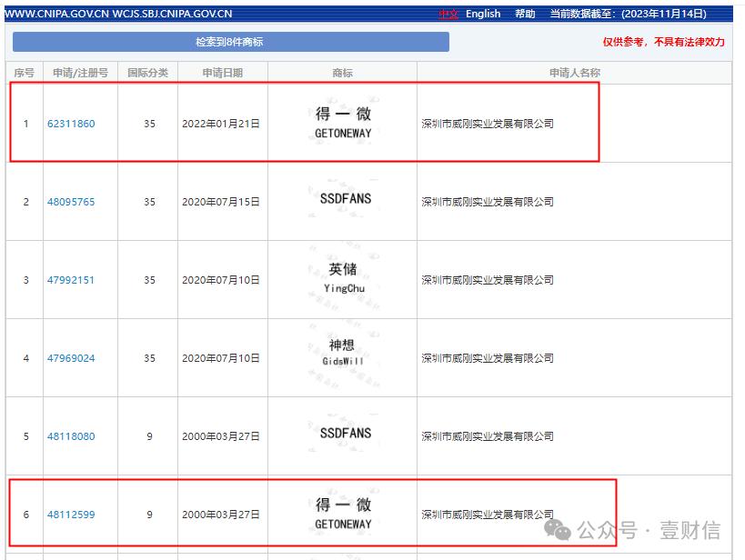Click date 2000年03月27日 in row 5

(221, 436)
